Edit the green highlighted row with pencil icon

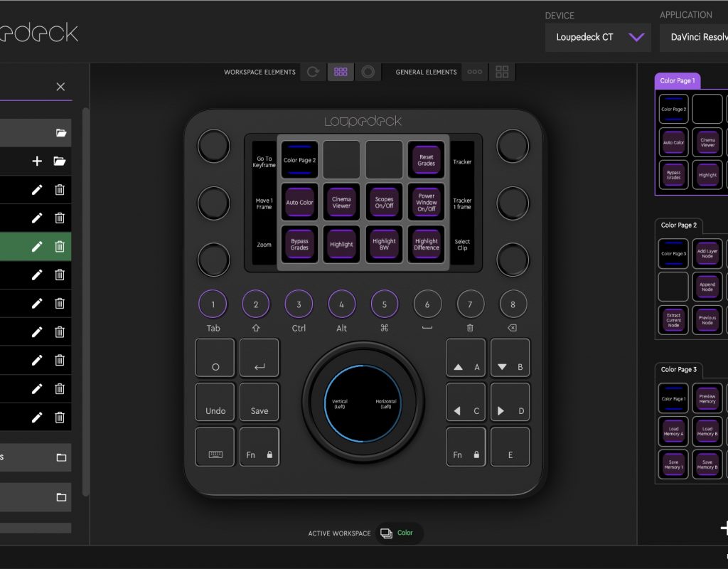tap(37, 246)
